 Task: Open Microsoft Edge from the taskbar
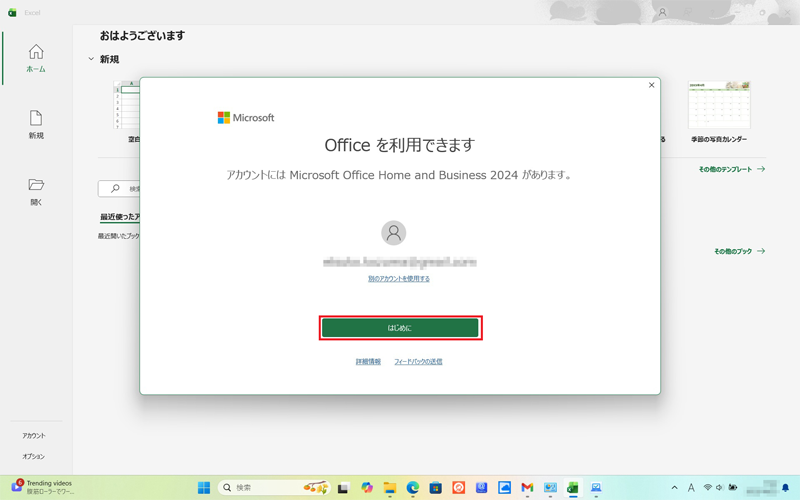[x=412, y=488]
